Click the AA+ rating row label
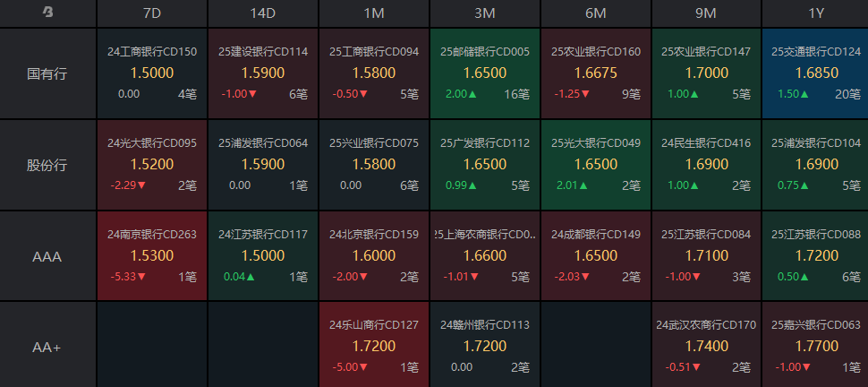Image resolution: width=868 pixels, height=387 pixels. click(x=47, y=347)
